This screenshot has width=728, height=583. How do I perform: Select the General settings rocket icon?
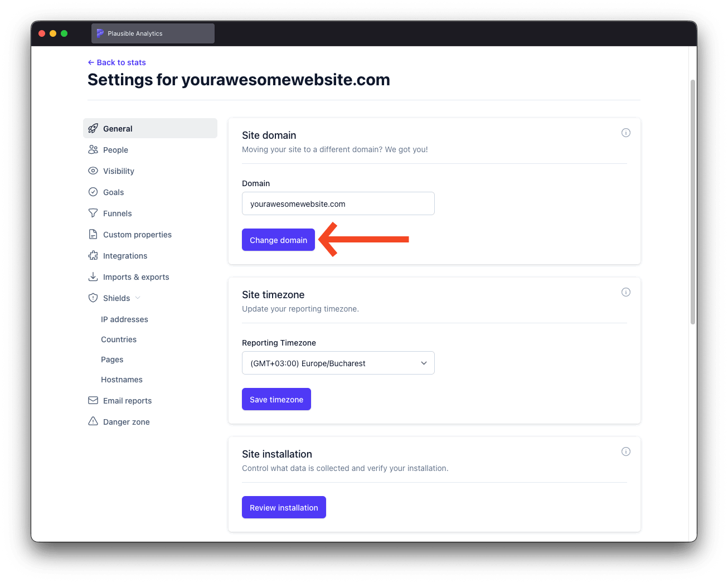(x=93, y=128)
